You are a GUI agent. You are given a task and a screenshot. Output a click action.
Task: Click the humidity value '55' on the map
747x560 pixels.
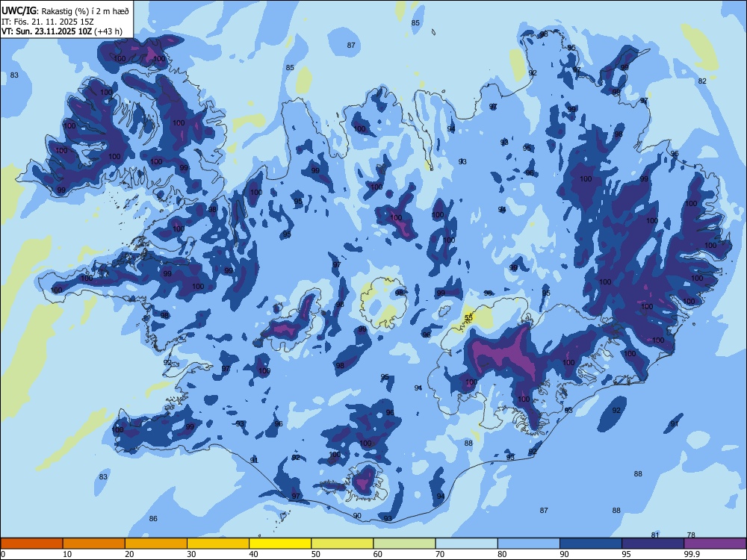coord(468,317)
